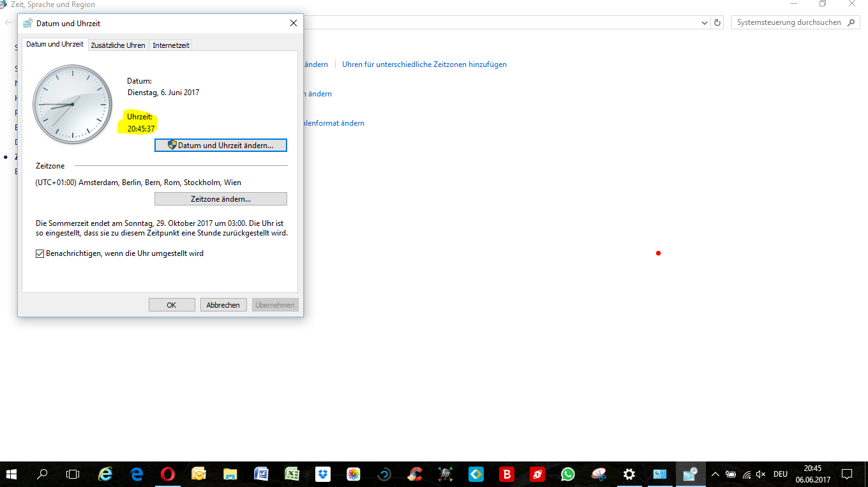Click the highlighted time 20:45:37
Viewport: 868px width, 487px height.
pos(141,128)
